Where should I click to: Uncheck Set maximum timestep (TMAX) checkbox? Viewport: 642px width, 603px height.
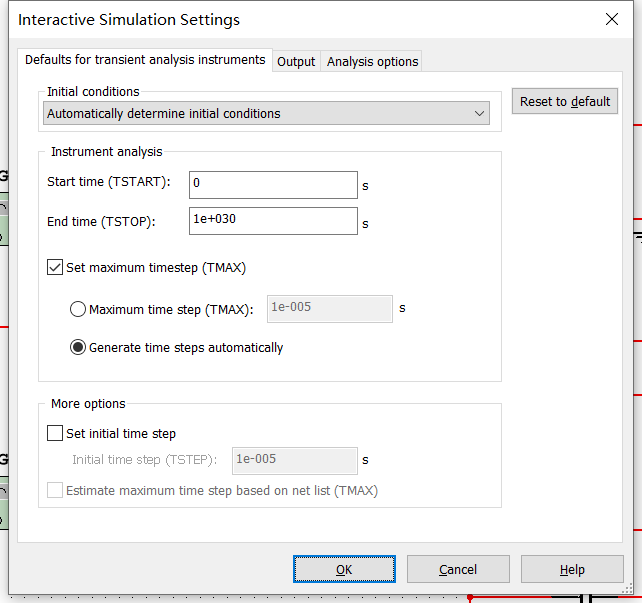coord(55,268)
